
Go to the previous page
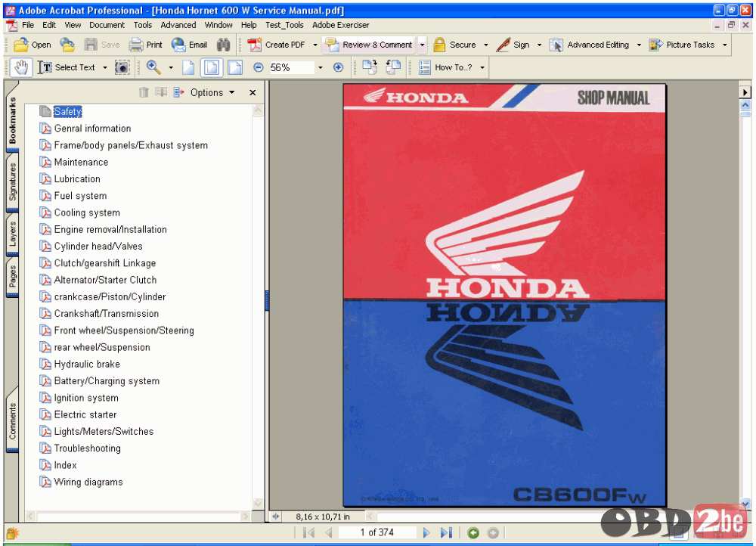point(330,532)
